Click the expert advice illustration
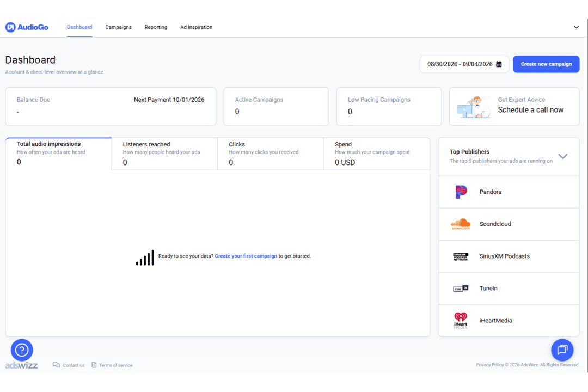 click(x=473, y=107)
